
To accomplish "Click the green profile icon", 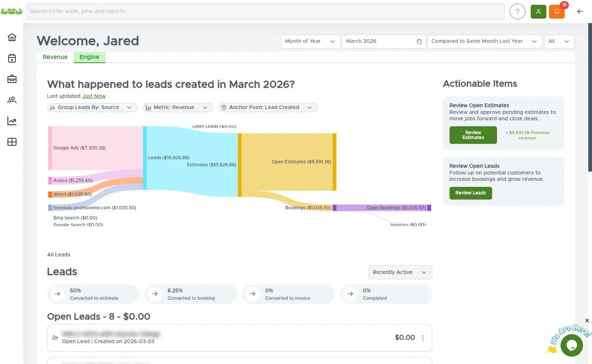I will click(538, 11).
